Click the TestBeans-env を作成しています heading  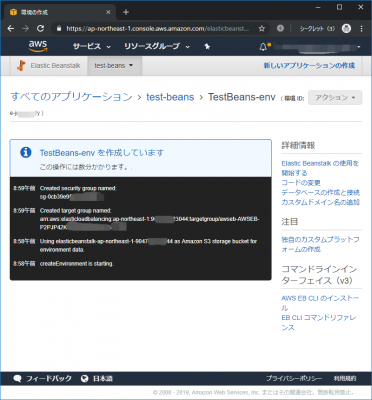click(x=102, y=153)
